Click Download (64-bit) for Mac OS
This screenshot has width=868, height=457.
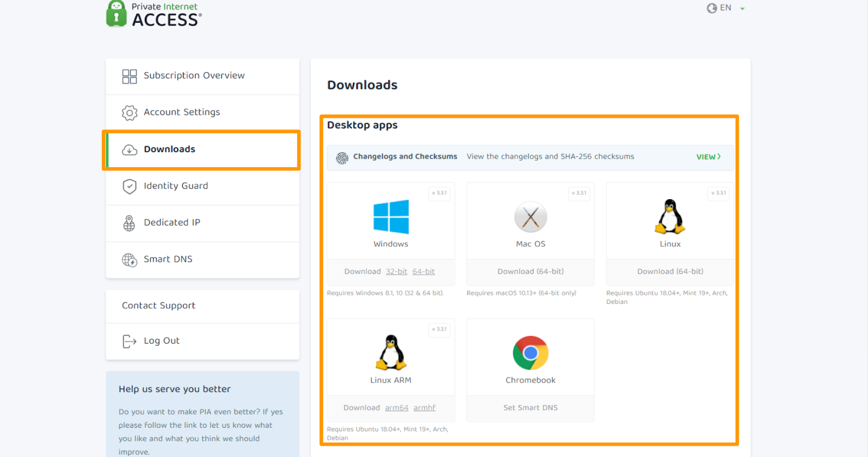click(531, 272)
